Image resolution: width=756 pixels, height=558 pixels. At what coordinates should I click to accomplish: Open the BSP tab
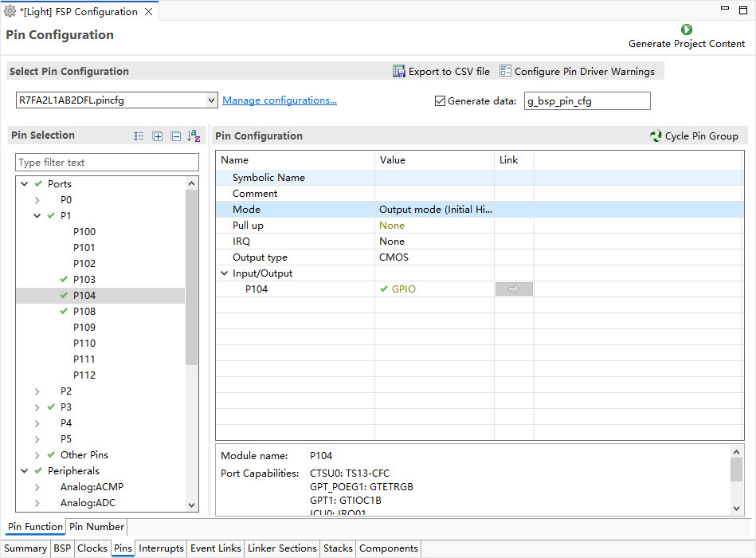[x=62, y=548]
